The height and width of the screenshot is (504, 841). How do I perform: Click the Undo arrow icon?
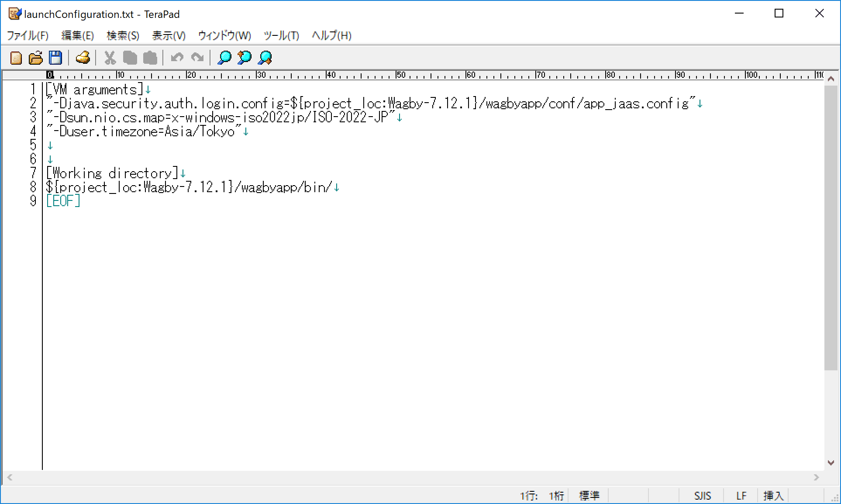click(x=177, y=58)
